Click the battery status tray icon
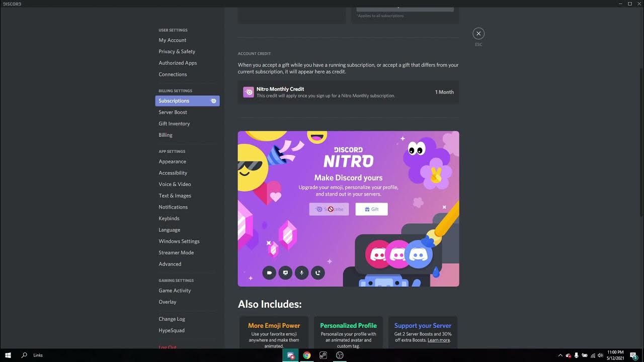This screenshot has width=644, height=362. coord(585,355)
